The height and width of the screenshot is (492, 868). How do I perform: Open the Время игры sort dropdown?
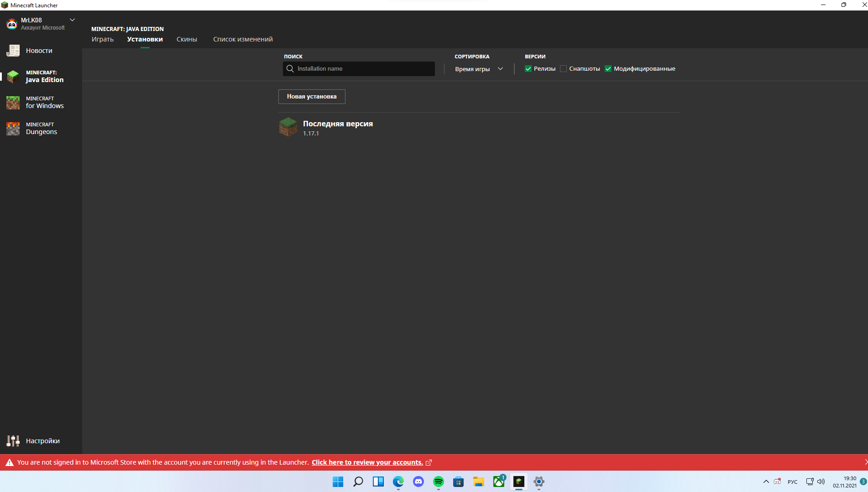point(479,69)
